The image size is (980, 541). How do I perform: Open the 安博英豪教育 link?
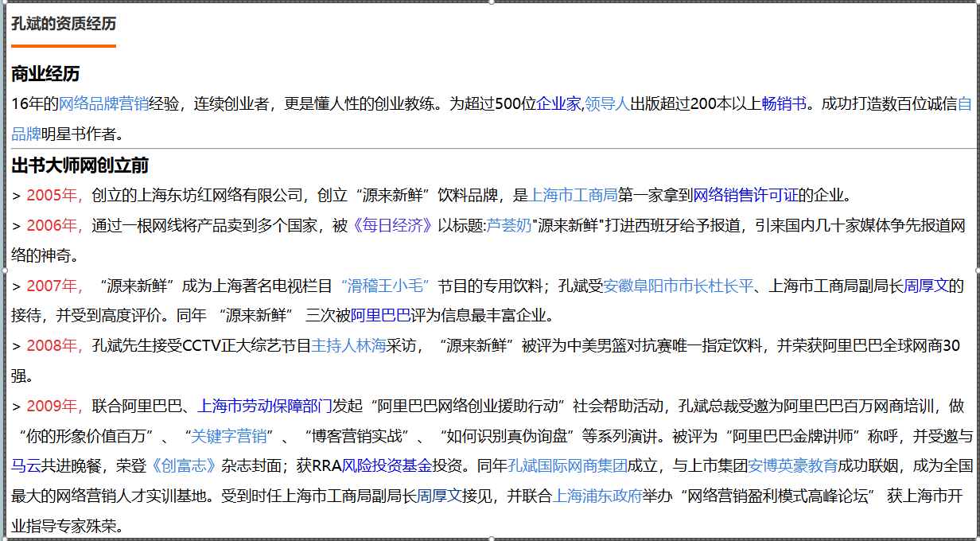(x=793, y=467)
